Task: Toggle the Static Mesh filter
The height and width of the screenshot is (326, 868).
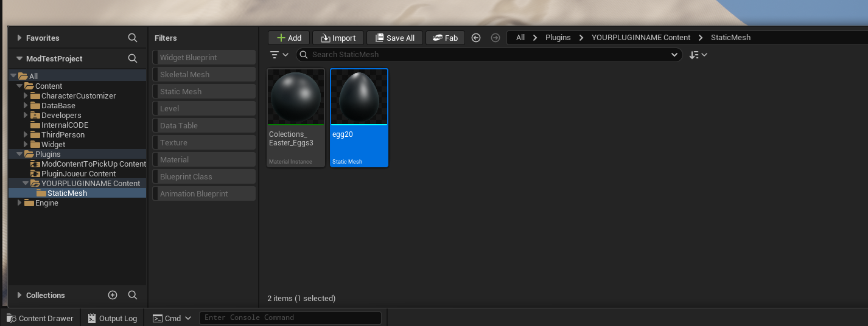Action: (x=204, y=91)
